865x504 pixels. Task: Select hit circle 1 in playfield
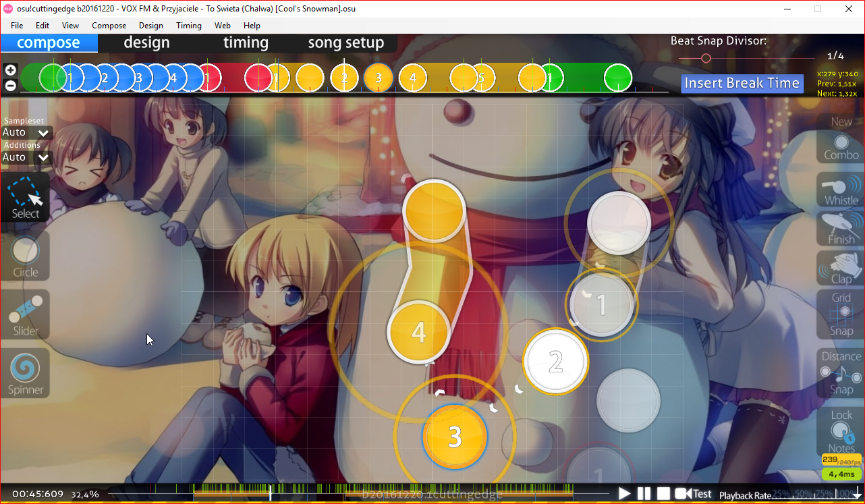click(602, 306)
